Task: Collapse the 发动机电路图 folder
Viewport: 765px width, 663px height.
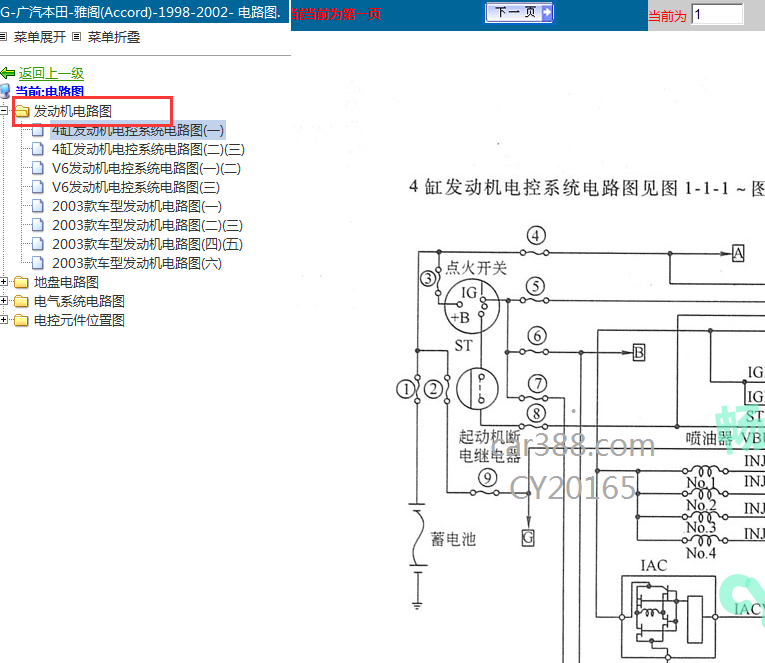Action: coord(4,111)
